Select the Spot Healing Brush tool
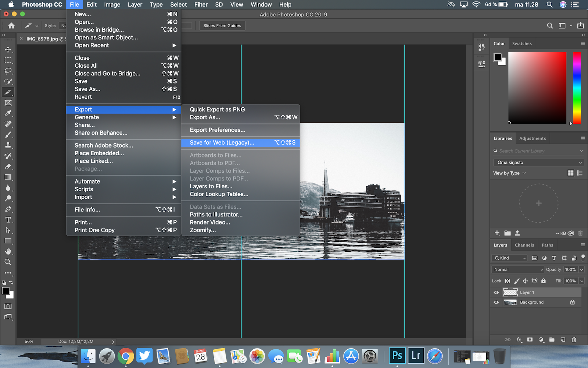 click(8, 124)
